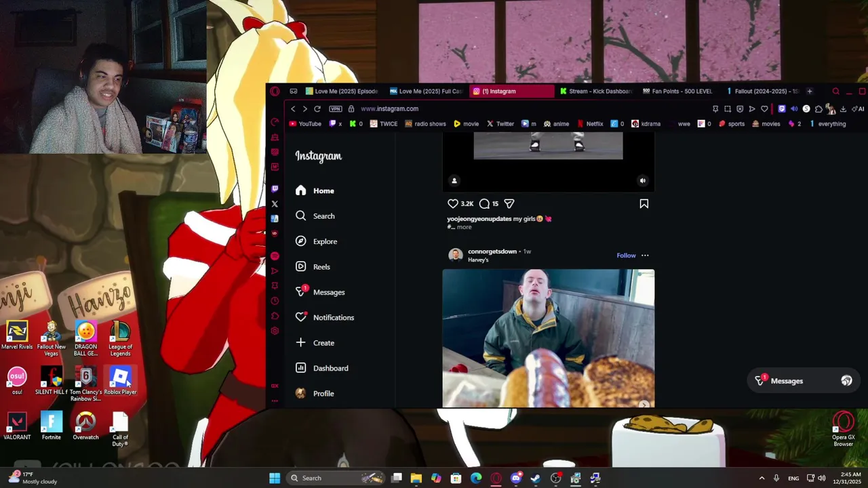Viewport: 868px width, 488px height.
Task: Open a new browser tab with plus button
Action: tap(809, 91)
